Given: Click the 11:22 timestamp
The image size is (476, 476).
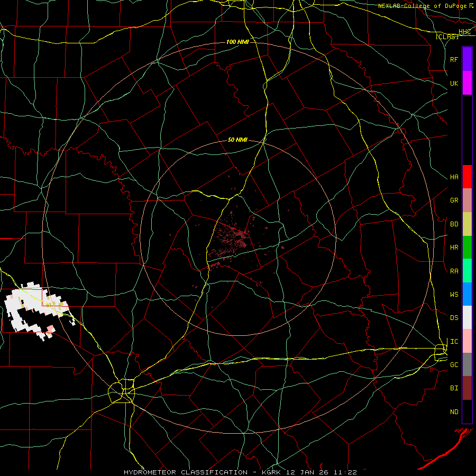Looking at the screenshot, I should [345, 472].
